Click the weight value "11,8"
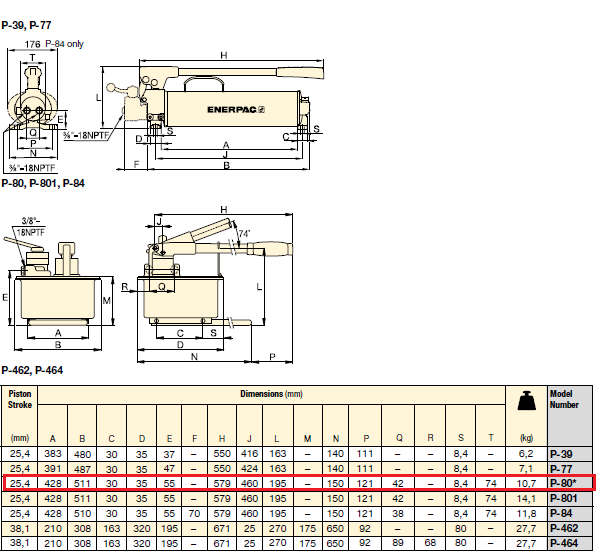603x552 pixels. [526, 514]
